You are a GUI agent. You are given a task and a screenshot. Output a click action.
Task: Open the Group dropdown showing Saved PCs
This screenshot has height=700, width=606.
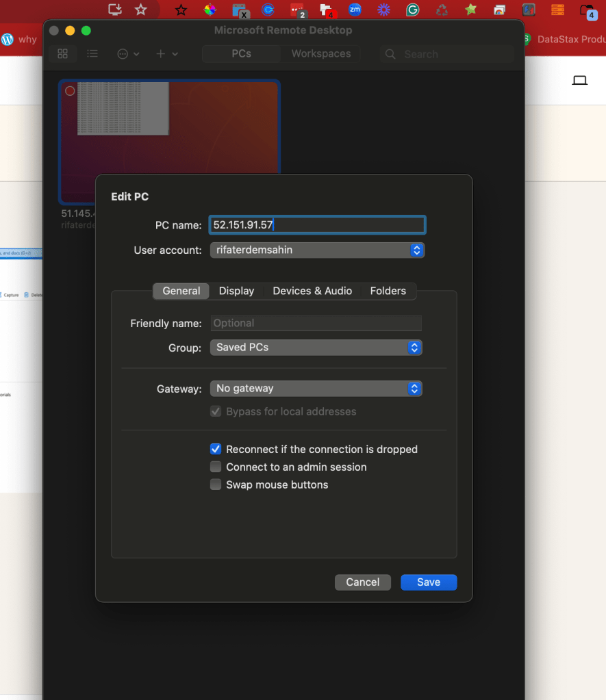tap(316, 348)
